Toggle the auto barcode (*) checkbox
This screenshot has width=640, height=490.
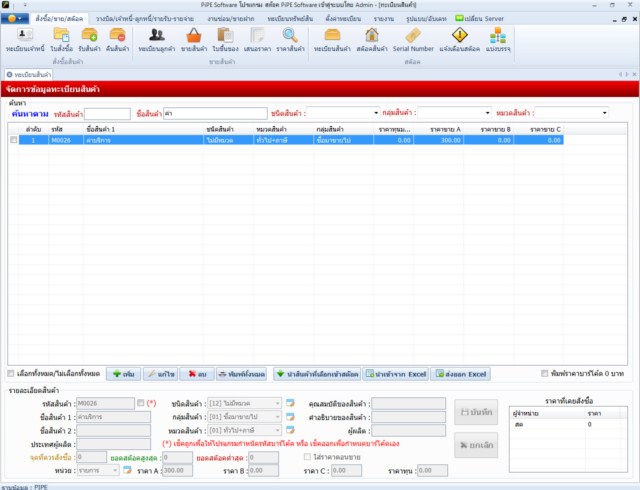pos(141,403)
